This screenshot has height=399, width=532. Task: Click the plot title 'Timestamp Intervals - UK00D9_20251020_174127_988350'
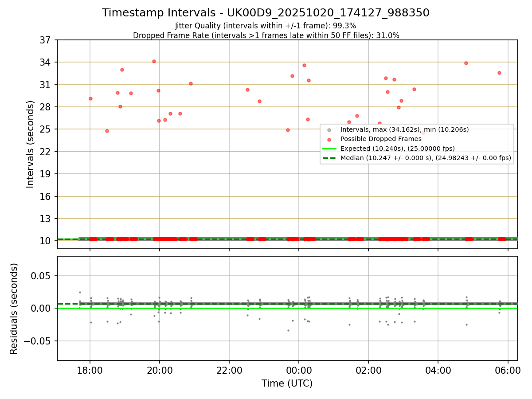pyautogui.click(x=266, y=13)
